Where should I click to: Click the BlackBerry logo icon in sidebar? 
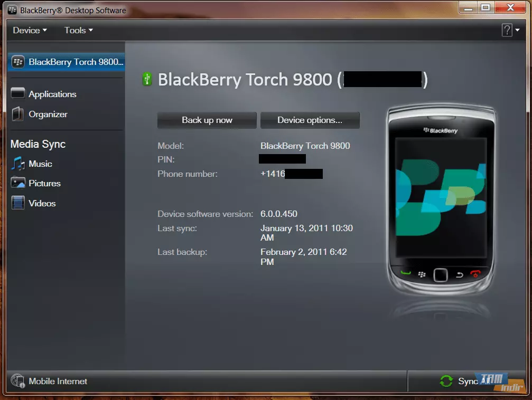coord(17,62)
